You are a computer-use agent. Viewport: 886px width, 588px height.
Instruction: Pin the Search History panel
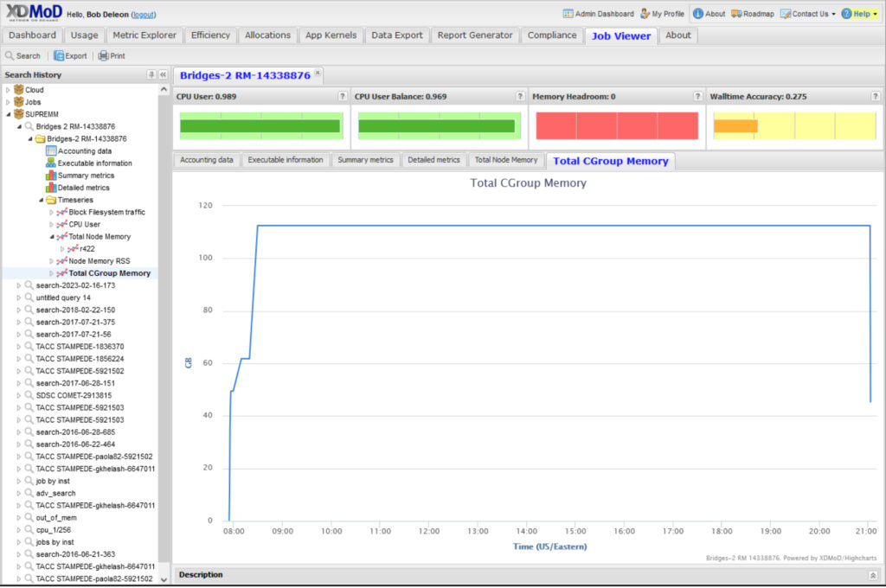[151, 75]
